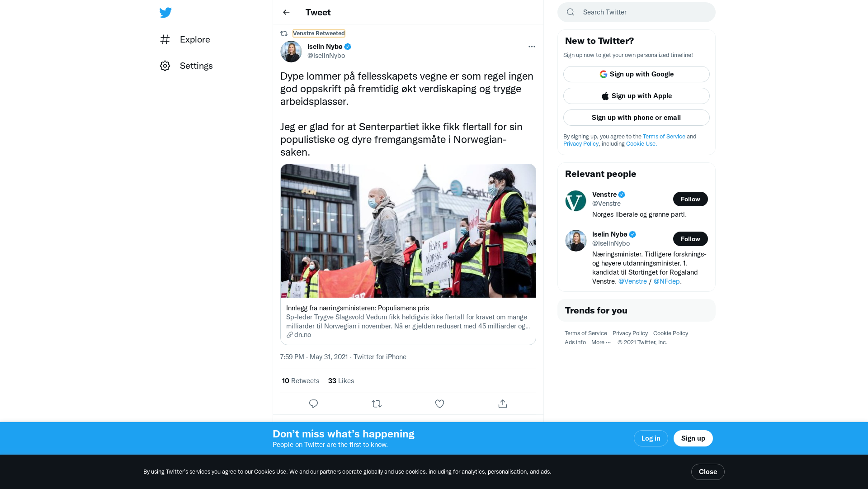Click the Search Twitter field

click(637, 12)
